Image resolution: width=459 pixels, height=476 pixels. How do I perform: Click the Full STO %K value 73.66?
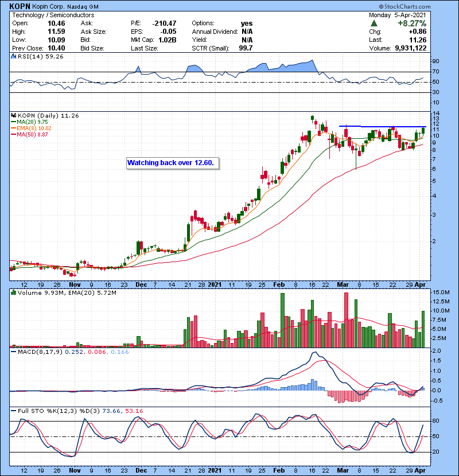(x=111, y=411)
